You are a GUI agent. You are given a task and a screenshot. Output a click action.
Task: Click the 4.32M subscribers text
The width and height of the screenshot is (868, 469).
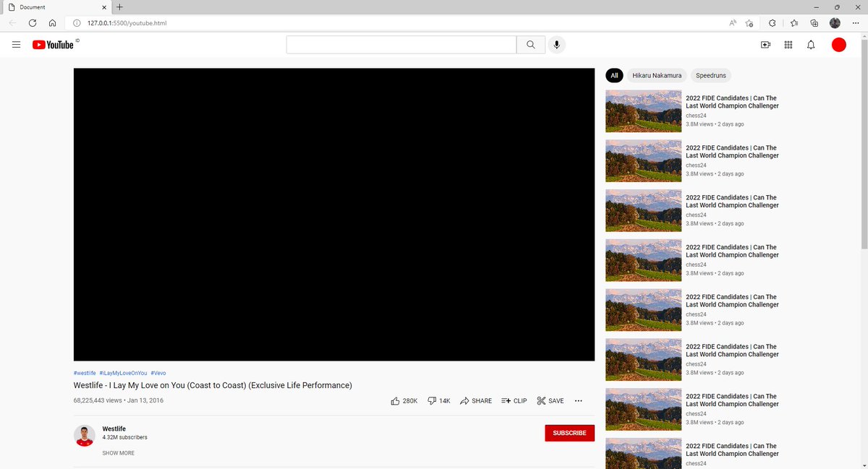pos(125,438)
